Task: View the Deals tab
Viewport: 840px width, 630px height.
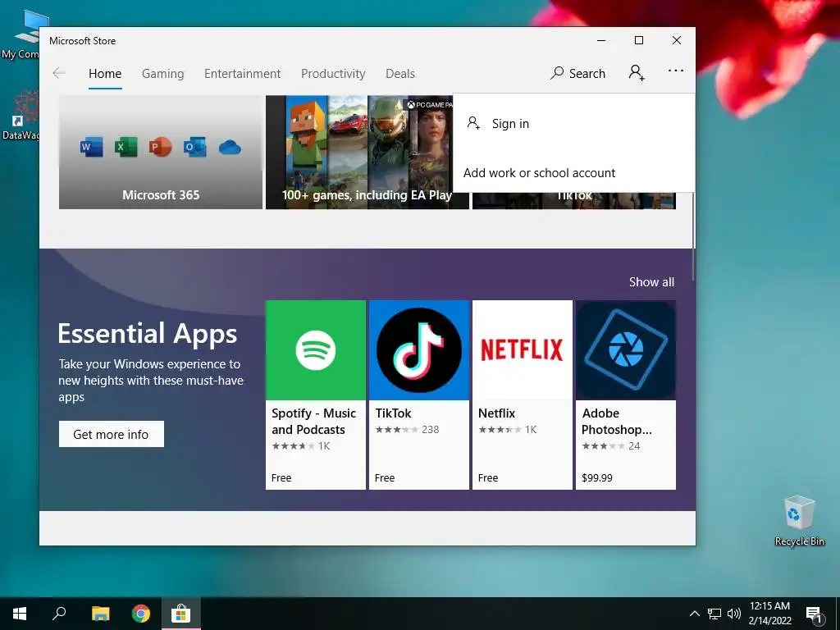Action: pyautogui.click(x=400, y=73)
